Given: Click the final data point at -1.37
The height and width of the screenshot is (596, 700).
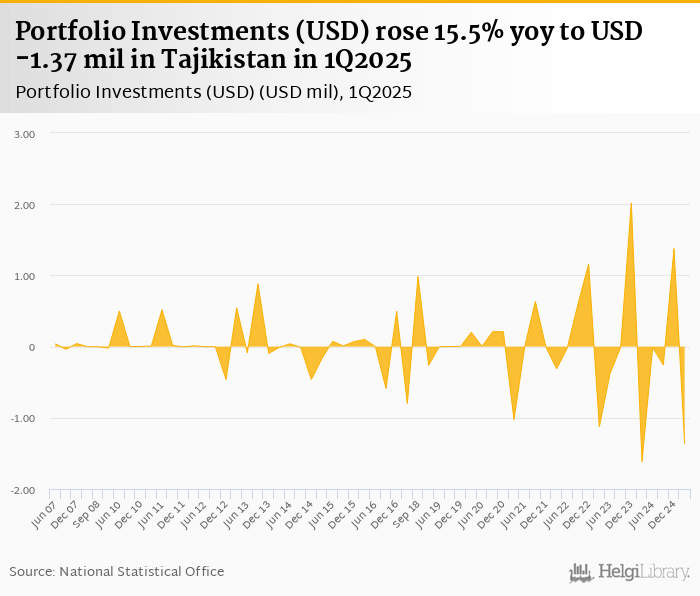Looking at the screenshot, I should [685, 444].
